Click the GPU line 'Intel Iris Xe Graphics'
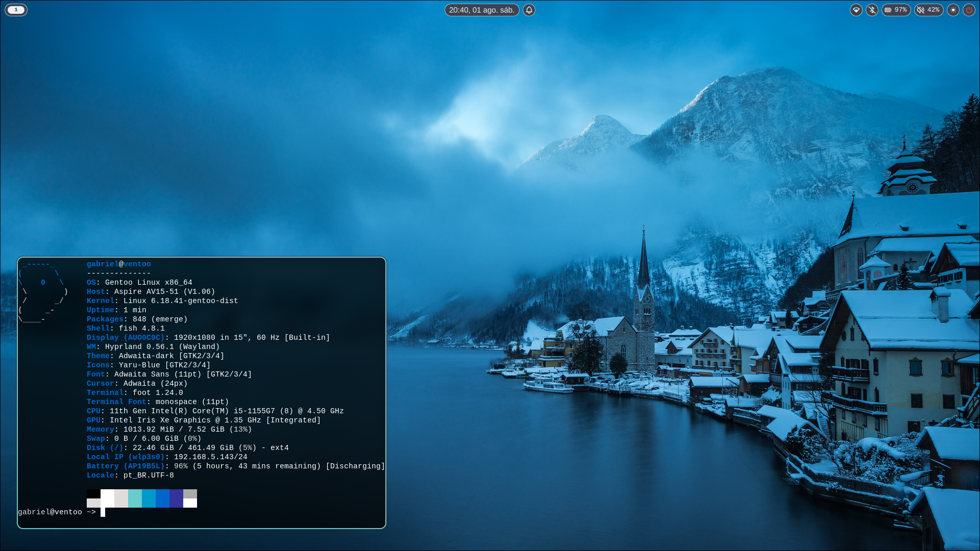Screen dimensions: 980x551 point(204,420)
